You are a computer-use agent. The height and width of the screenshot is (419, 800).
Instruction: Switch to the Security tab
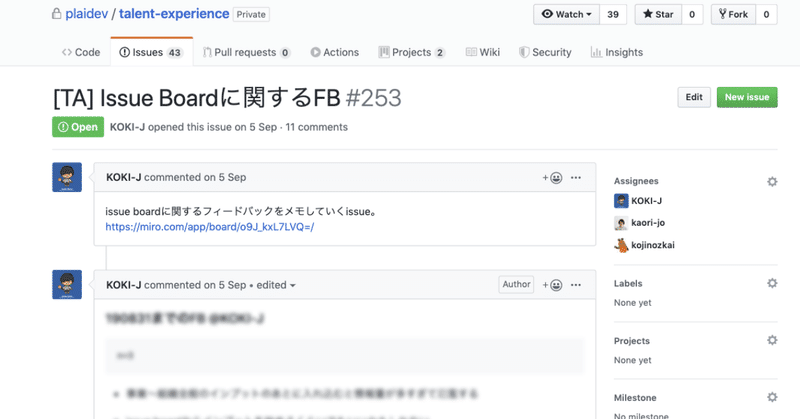[545, 52]
